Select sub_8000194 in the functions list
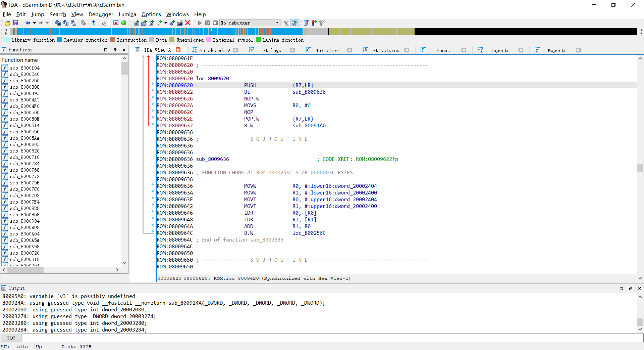 [24, 68]
